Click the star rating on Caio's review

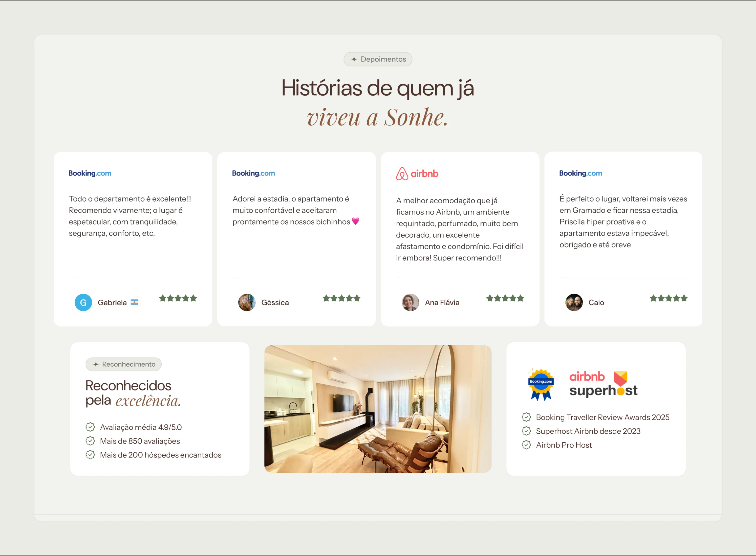click(x=669, y=298)
